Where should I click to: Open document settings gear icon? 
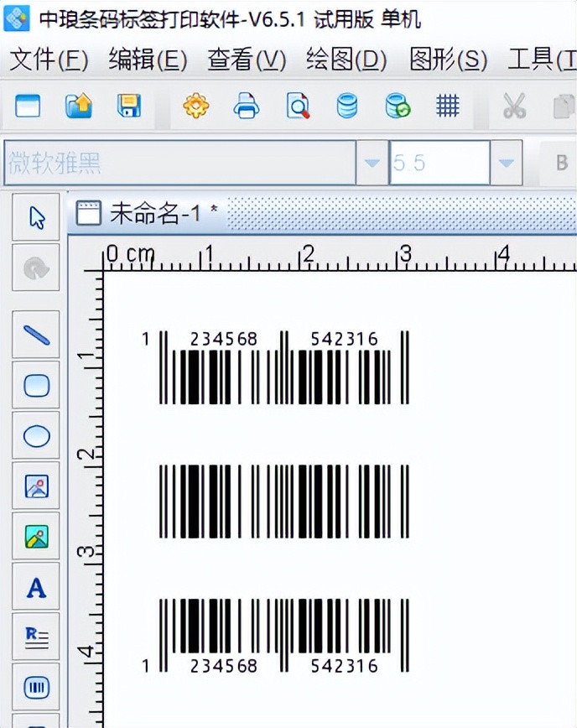click(x=196, y=106)
